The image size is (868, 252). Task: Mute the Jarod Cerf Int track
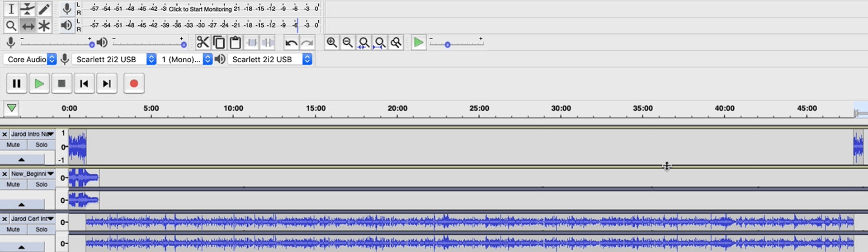(x=13, y=229)
